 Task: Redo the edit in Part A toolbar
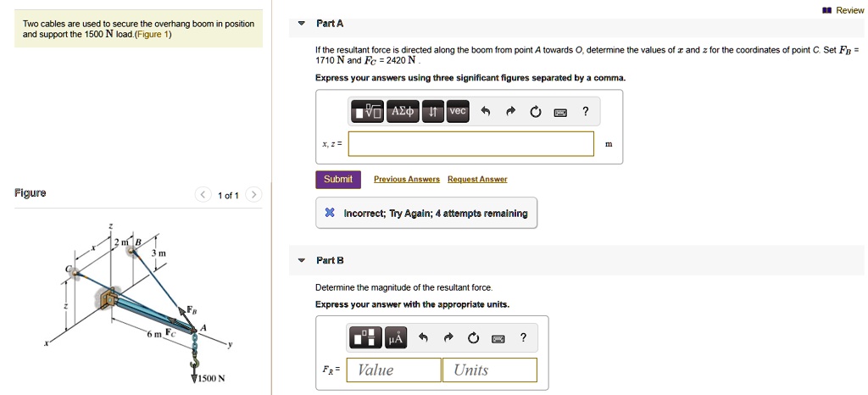(510, 112)
